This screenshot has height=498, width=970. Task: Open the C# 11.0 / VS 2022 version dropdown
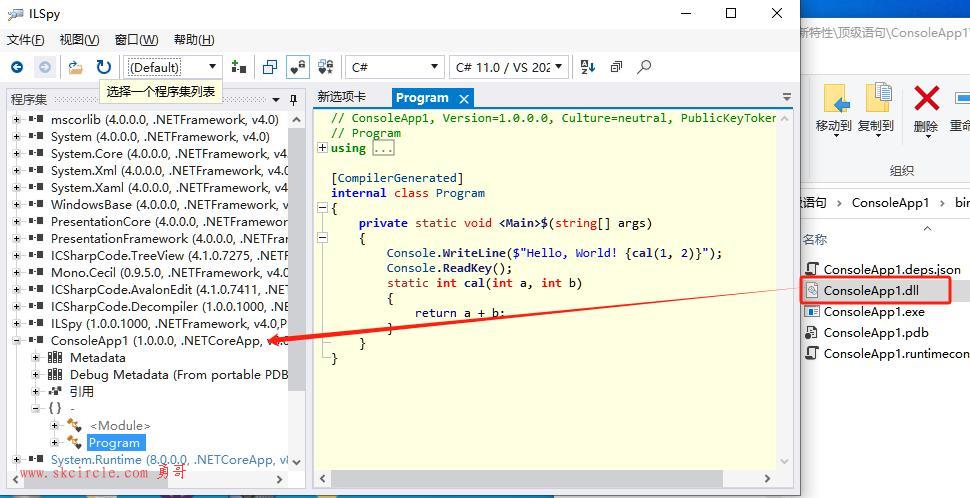509,67
